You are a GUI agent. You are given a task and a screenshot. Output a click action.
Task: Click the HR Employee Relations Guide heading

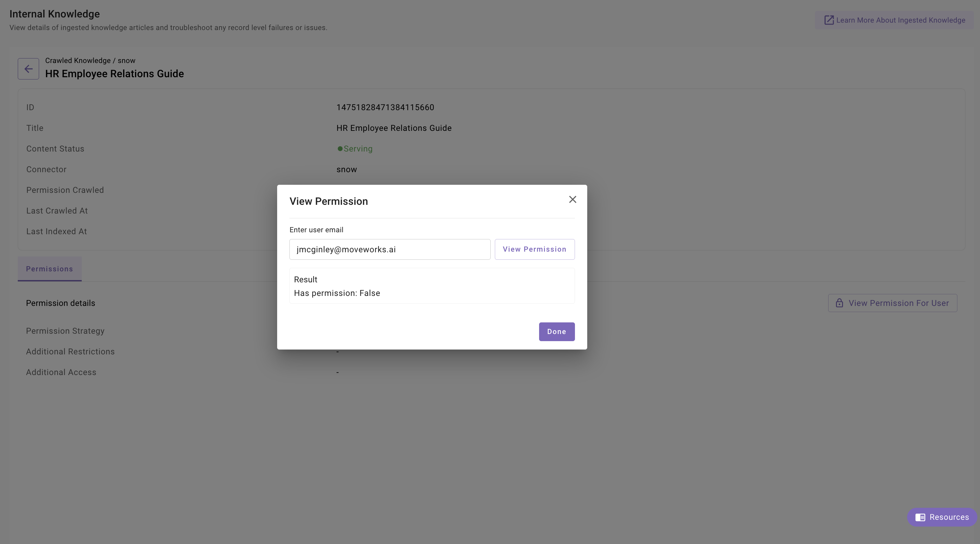click(114, 74)
